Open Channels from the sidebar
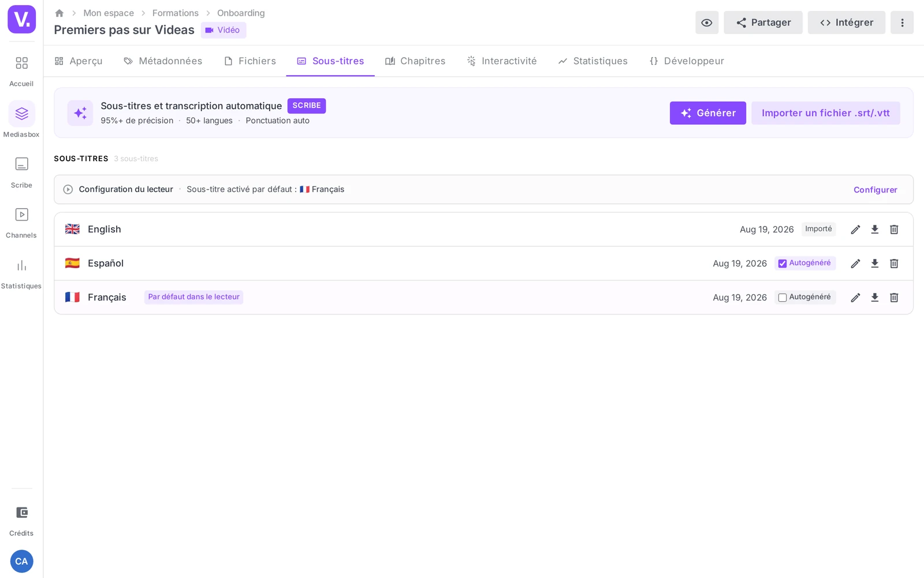 click(x=21, y=222)
